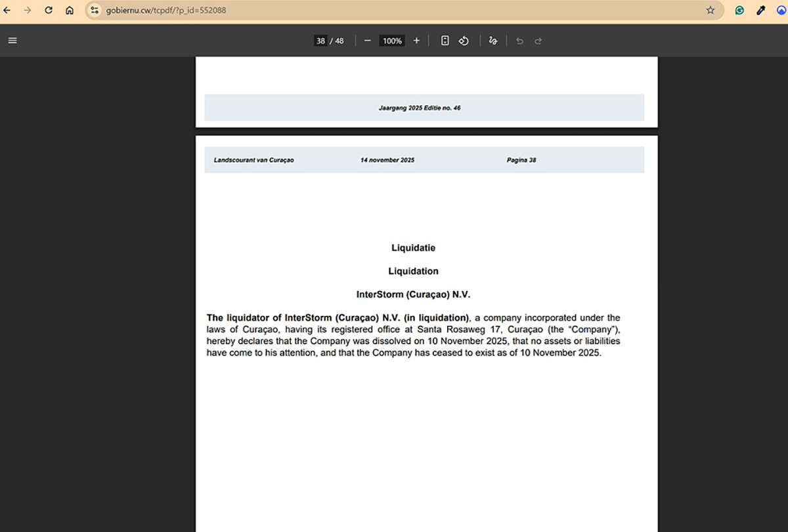Click the 100% zoom level field

tap(392, 41)
